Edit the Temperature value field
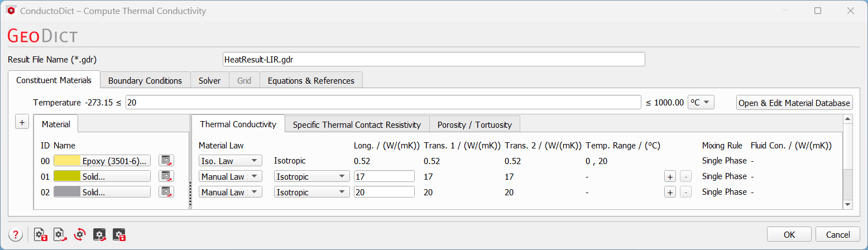The width and height of the screenshot is (868, 250). click(x=383, y=103)
